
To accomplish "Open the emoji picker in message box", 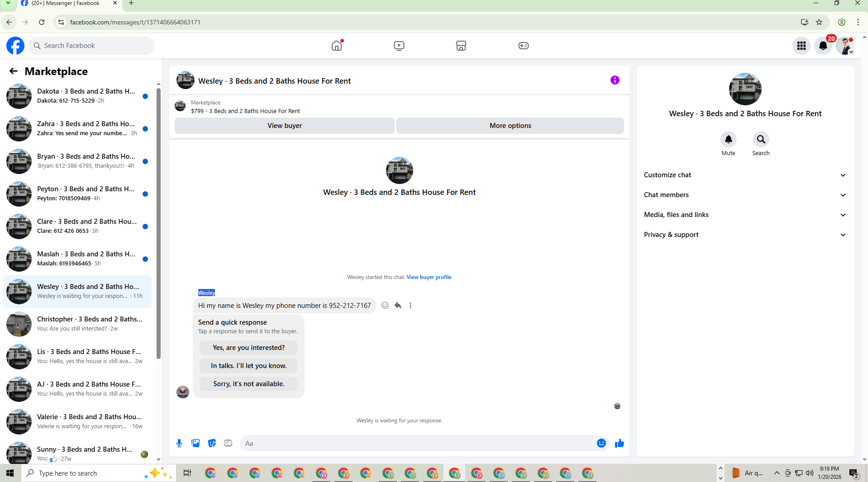I will point(601,443).
